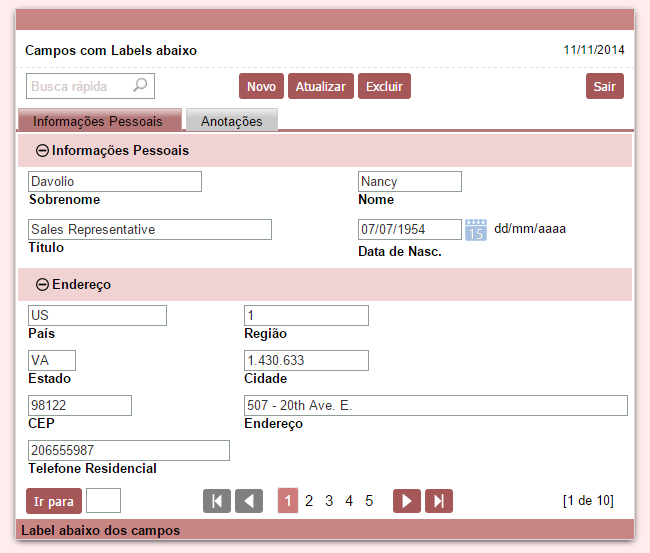Switch to the Anotações tab

tap(231, 121)
